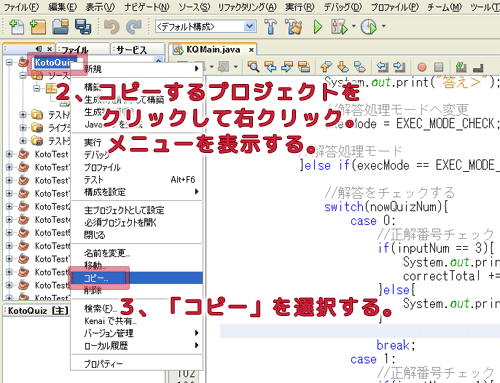Click the Save All disks icon
This screenshot has height=383, width=500.
(83, 27)
